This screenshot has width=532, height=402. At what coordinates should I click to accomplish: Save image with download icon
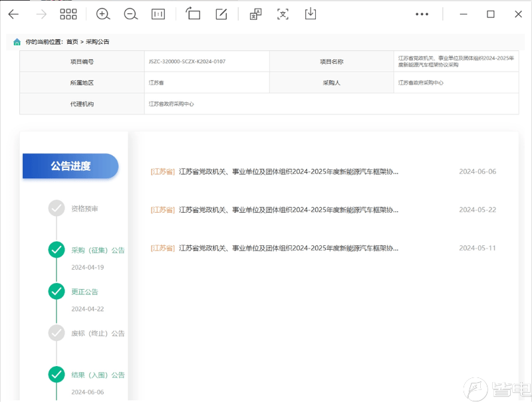pos(311,13)
